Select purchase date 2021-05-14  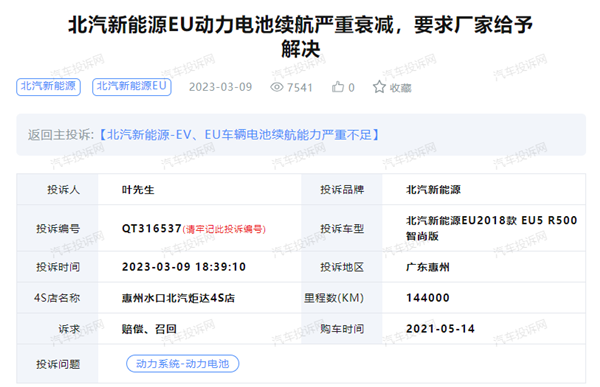440,329
